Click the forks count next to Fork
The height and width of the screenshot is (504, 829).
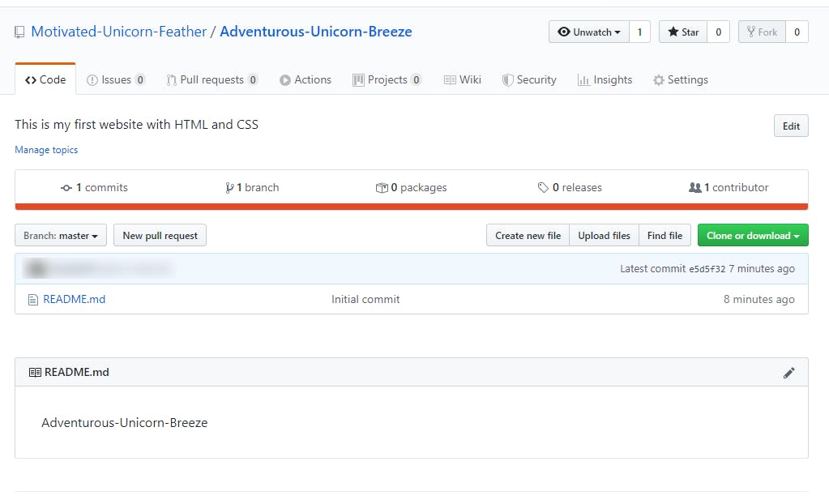[797, 32]
